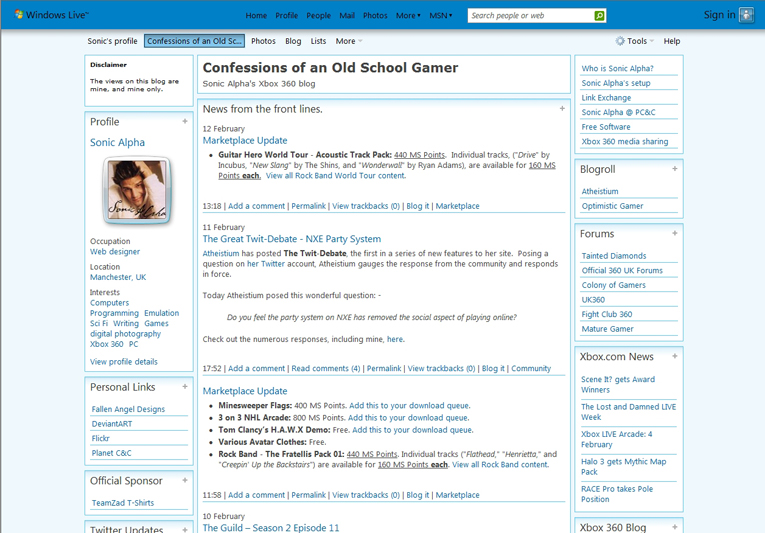Click View all Rock Band content link
The height and width of the screenshot is (533, 765).
(500, 464)
